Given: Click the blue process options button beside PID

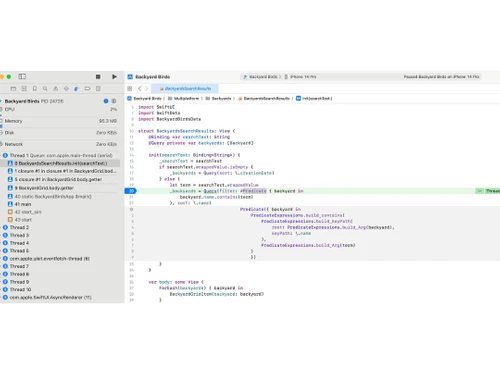Looking at the screenshot, I should coord(106,101).
